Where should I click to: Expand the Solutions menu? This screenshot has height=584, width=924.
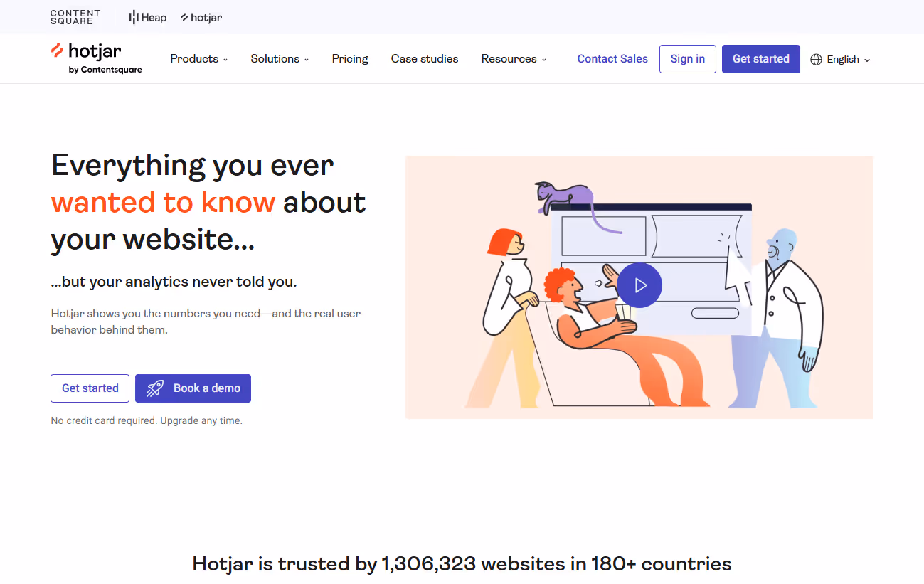(280, 59)
